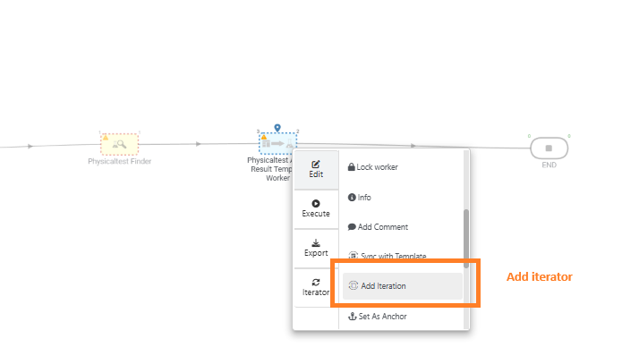Choose Sync with Template entry
622x364 pixels.
[x=388, y=256]
